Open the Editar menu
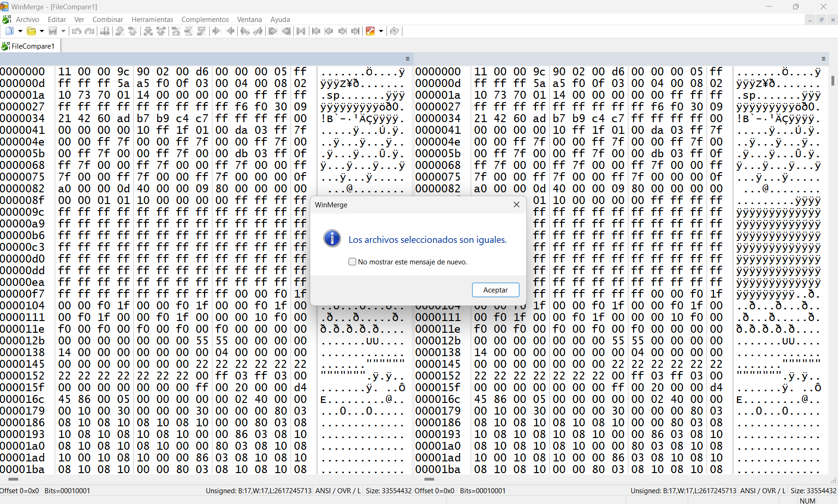Screen dimensions: 838x504 click(57, 19)
